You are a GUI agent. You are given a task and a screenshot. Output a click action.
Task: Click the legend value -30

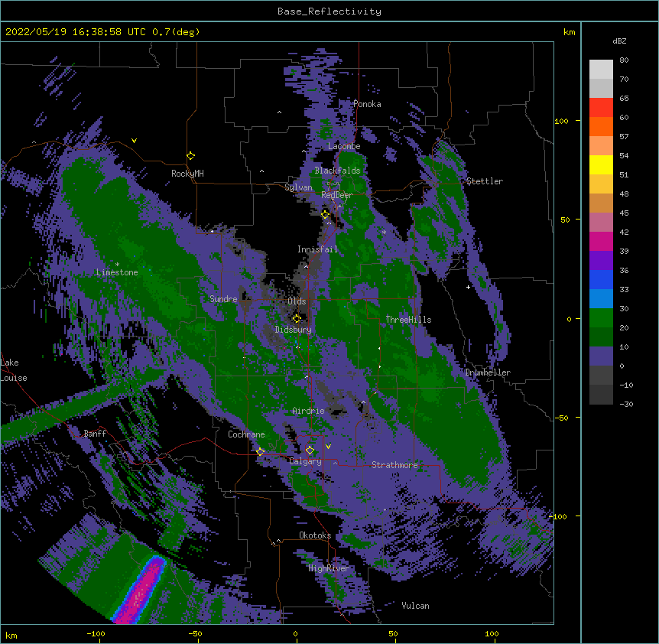point(626,404)
